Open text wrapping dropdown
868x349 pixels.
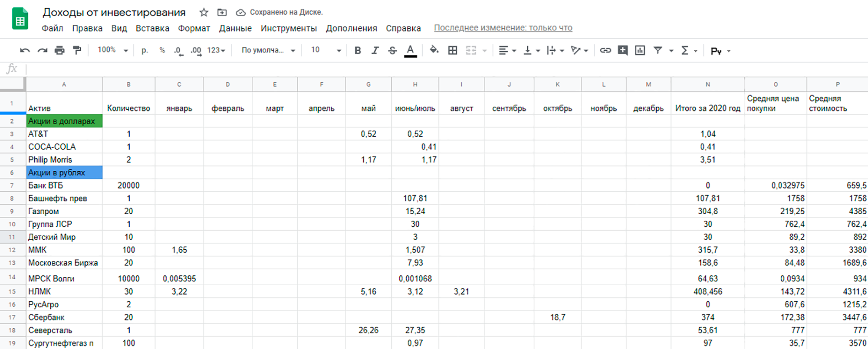(555, 50)
